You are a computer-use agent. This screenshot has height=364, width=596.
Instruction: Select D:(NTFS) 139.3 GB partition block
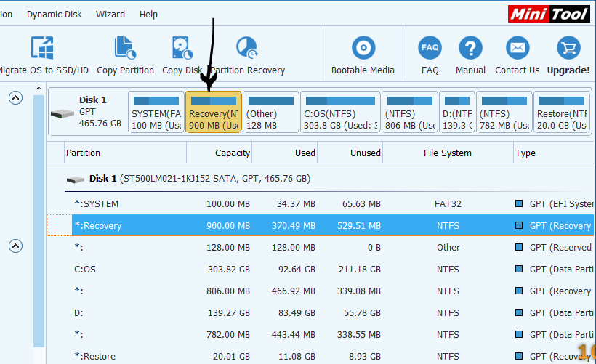point(457,112)
